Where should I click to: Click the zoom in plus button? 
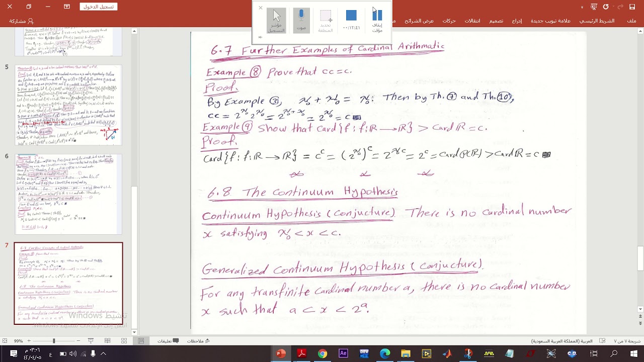tap(29, 341)
